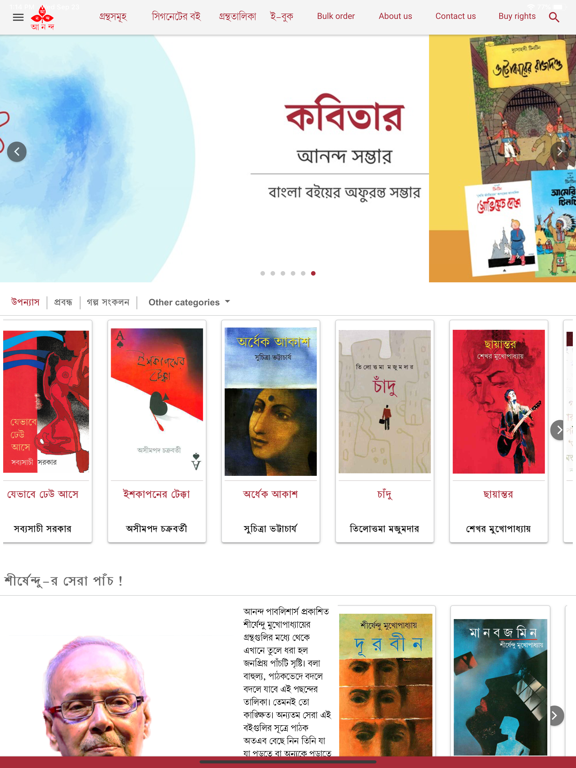Viewport: 576px width, 768px height.
Task: Open the ই-বুক menu item
Action: [282, 16]
